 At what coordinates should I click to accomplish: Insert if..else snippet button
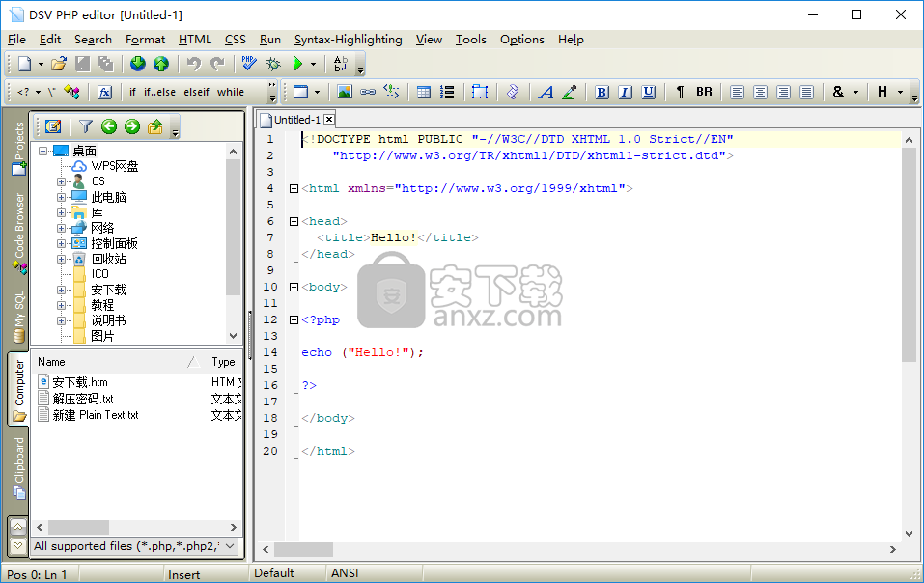(x=159, y=92)
